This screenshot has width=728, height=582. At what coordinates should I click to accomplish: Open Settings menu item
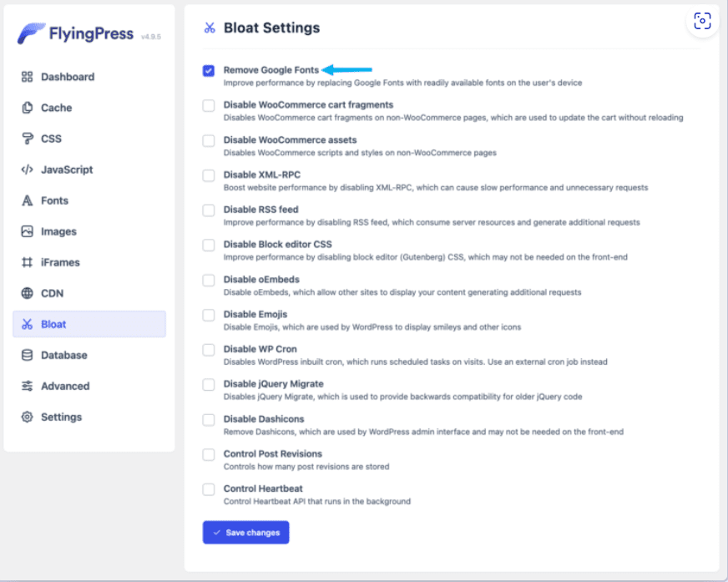click(89, 417)
